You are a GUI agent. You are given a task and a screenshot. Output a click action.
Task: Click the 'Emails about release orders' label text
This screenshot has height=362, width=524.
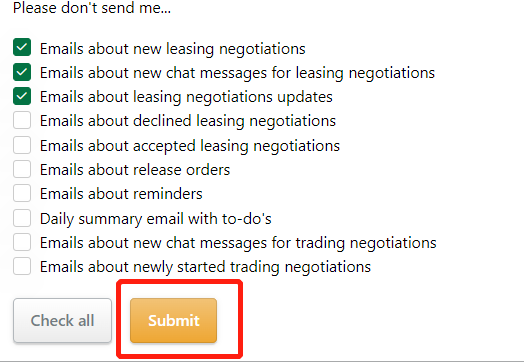(135, 170)
